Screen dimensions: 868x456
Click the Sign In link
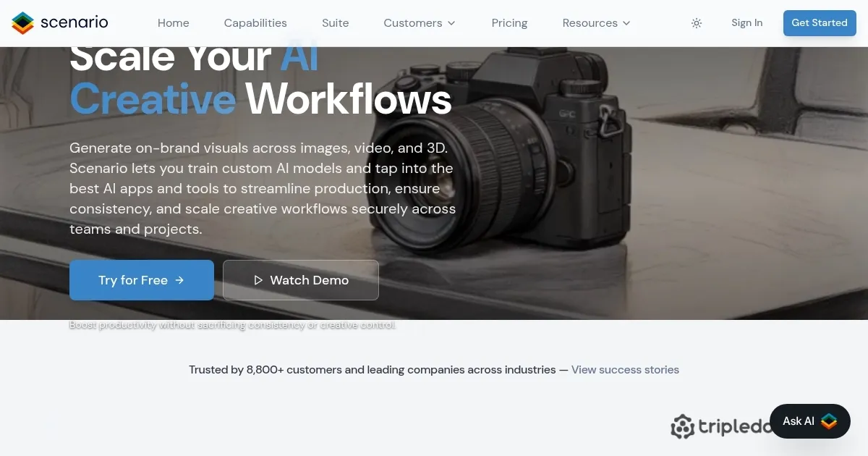tap(746, 23)
